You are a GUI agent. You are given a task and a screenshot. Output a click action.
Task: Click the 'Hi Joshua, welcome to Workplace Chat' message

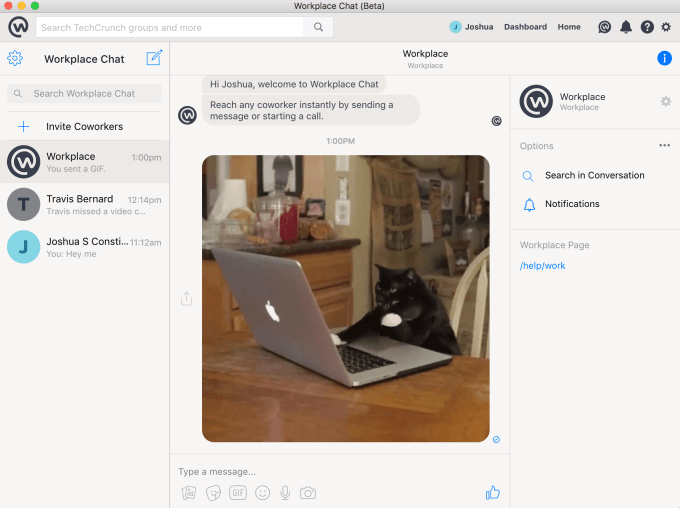[294, 84]
